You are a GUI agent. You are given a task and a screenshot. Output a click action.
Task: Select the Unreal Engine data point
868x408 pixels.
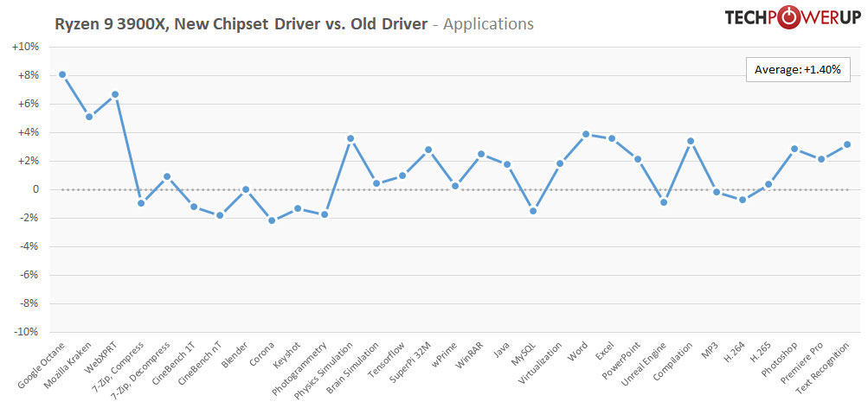(x=665, y=201)
